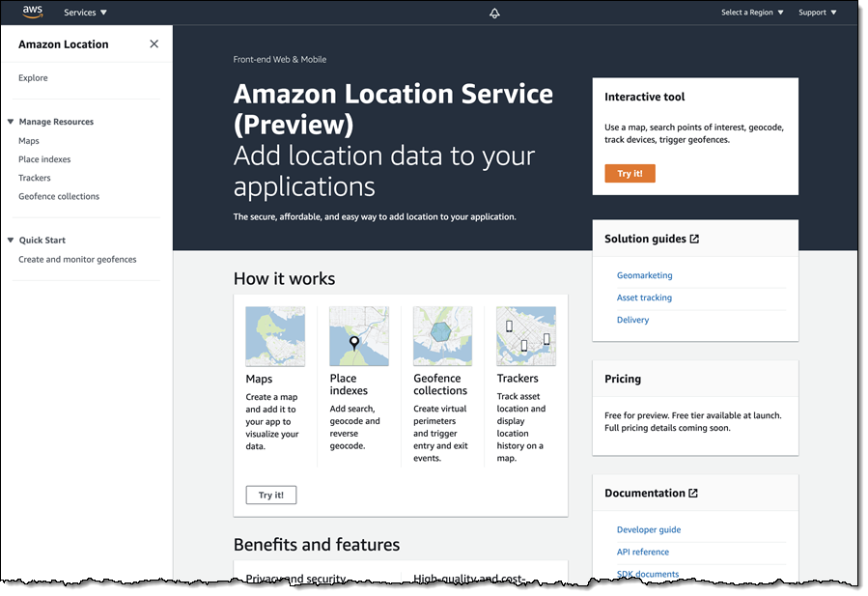Collapse the Quick Start section
The image size is (868, 596).
click(11, 241)
